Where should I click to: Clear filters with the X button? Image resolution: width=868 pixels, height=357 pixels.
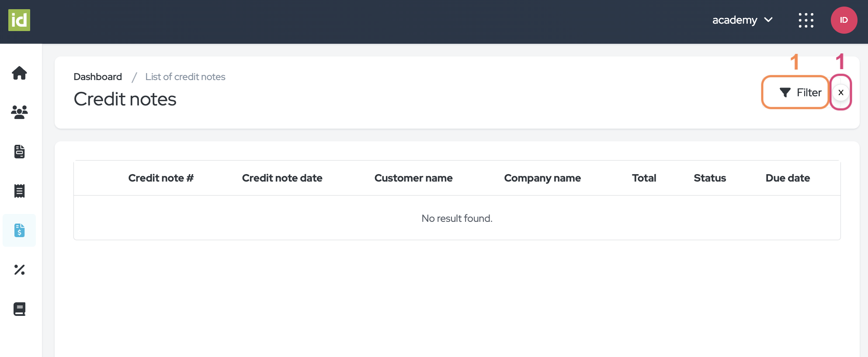coord(840,92)
